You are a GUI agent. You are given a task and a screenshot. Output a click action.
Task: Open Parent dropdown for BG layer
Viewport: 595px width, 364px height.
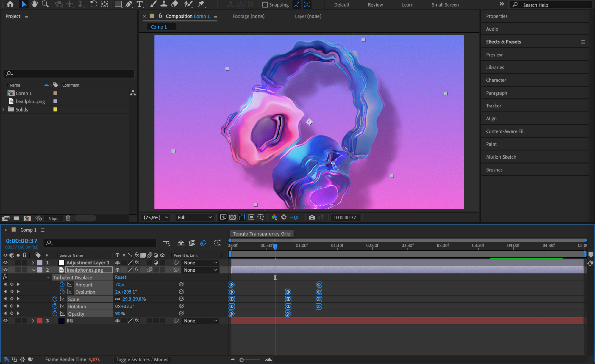(x=200, y=321)
